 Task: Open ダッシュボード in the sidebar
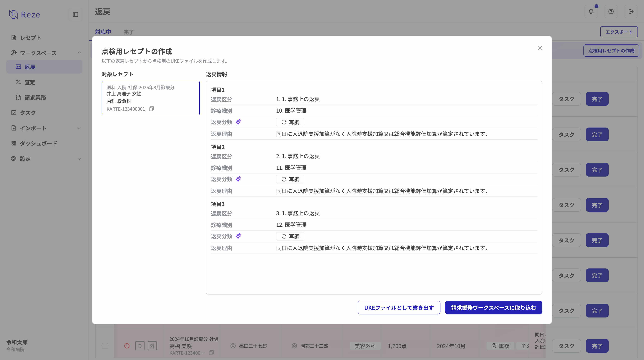click(x=44, y=143)
